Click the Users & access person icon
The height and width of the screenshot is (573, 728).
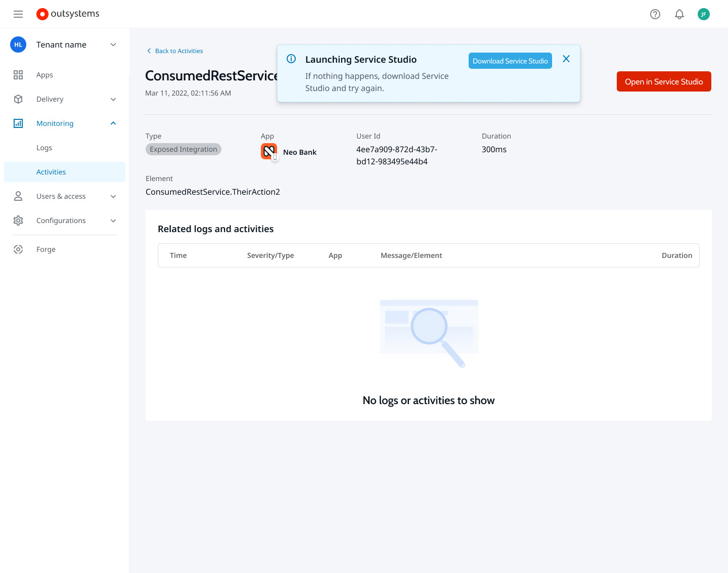coord(18,196)
